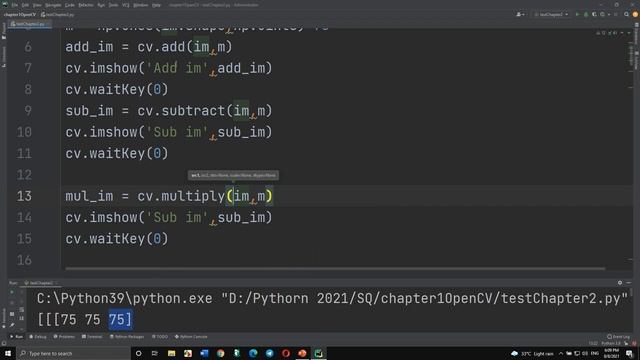
Task: Run with coverage icon in toolbar
Action: [594, 15]
